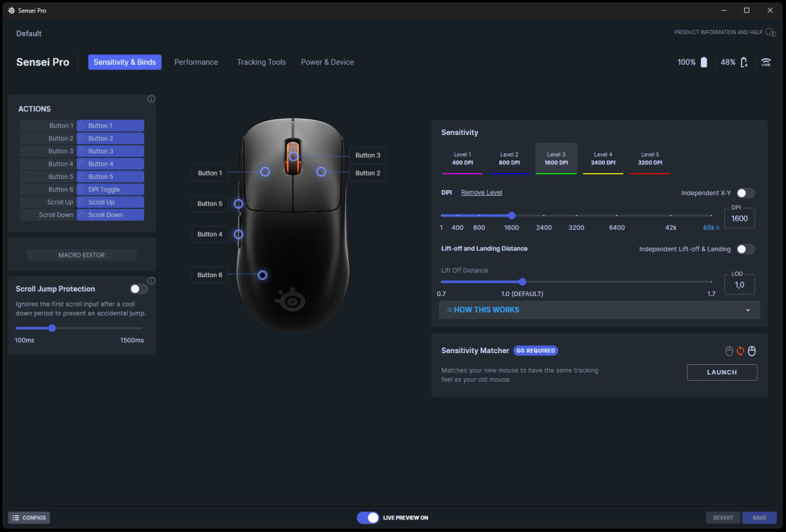The image size is (786, 532).
Task: Turn off the Live Preview switch
Action: click(x=368, y=518)
